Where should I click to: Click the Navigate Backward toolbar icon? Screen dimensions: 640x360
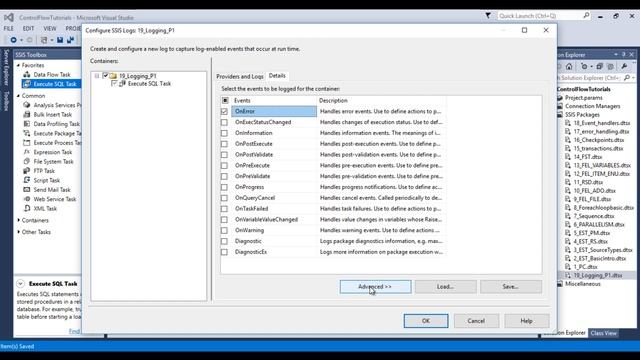13,40
